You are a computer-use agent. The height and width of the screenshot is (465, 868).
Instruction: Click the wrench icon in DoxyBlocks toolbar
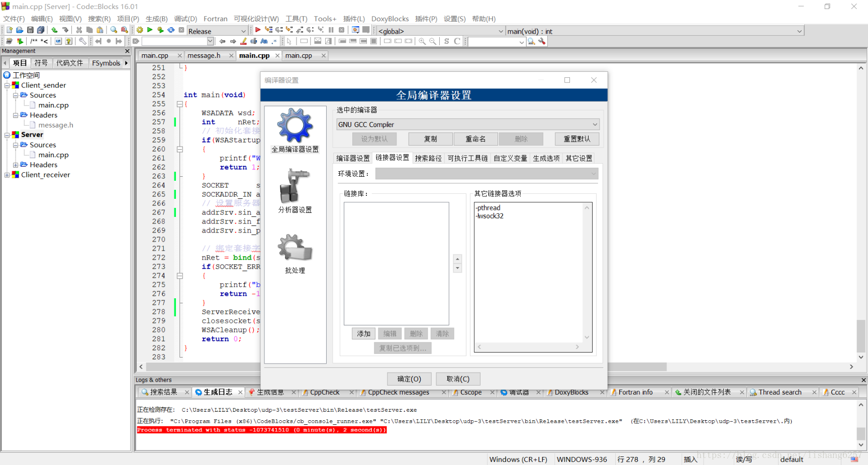point(82,41)
